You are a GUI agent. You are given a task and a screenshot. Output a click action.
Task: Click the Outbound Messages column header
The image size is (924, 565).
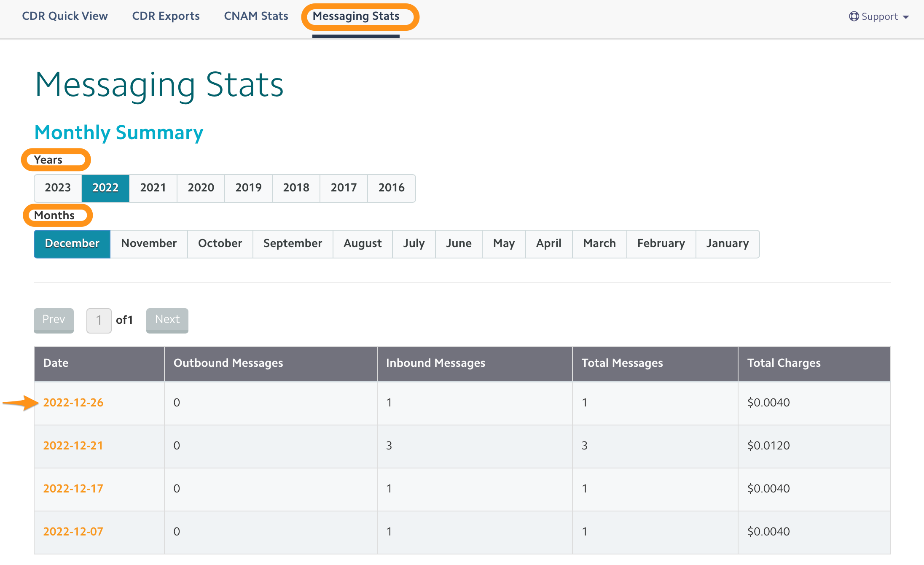pyautogui.click(x=271, y=363)
